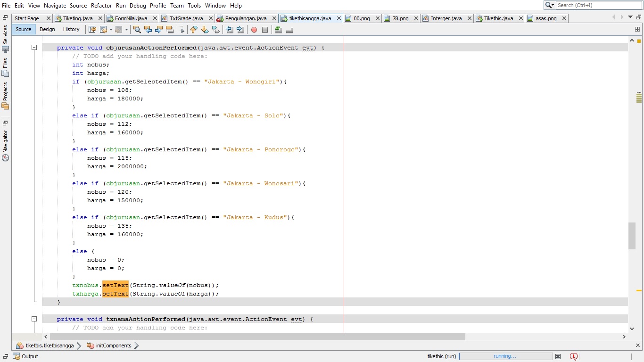Click the Shift Line Right indent icon
644x362 pixels.
pos(240,29)
